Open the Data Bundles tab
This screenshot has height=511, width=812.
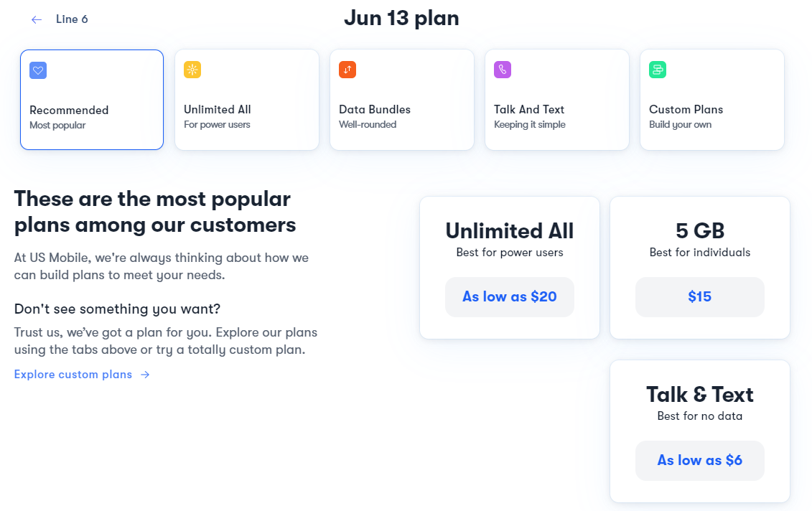tap(402, 100)
